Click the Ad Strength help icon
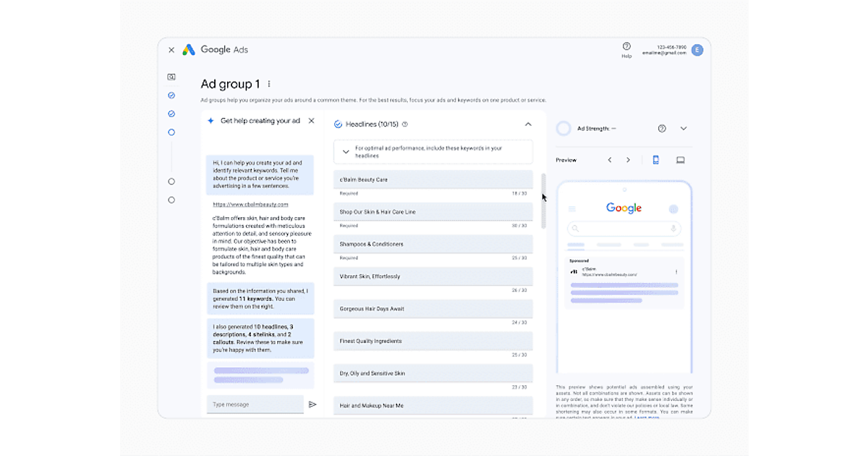This screenshot has height=456, width=868. pos(662,128)
